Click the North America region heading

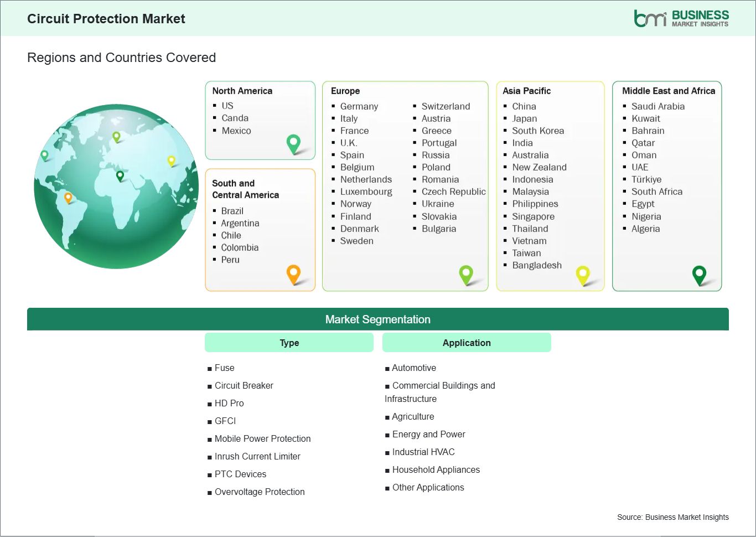click(x=242, y=91)
